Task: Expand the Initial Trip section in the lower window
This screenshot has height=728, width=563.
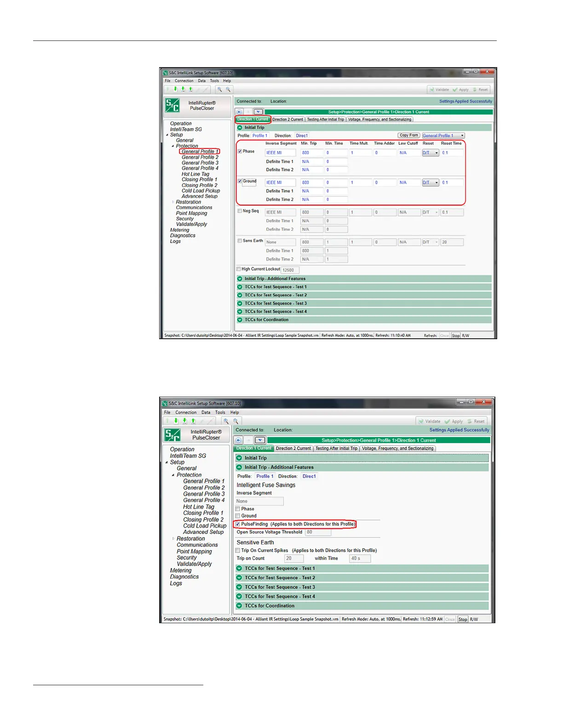Action: pyautogui.click(x=239, y=458)
